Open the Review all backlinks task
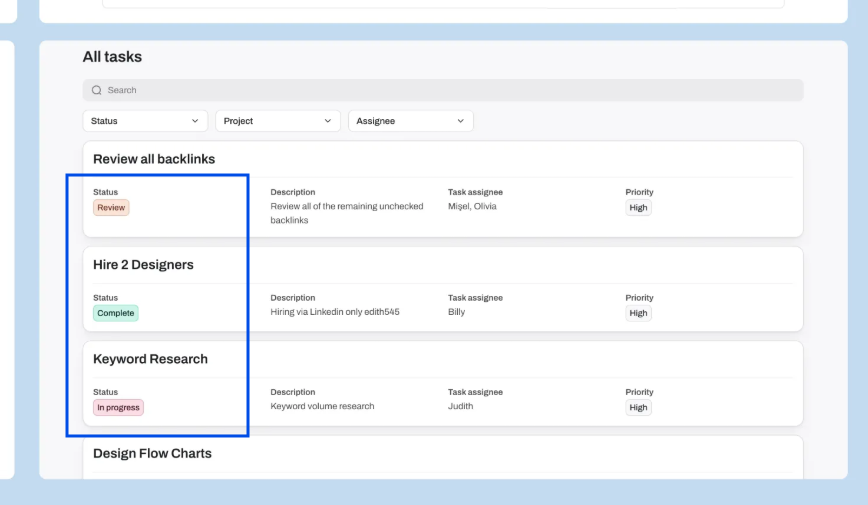 point(154,159)
